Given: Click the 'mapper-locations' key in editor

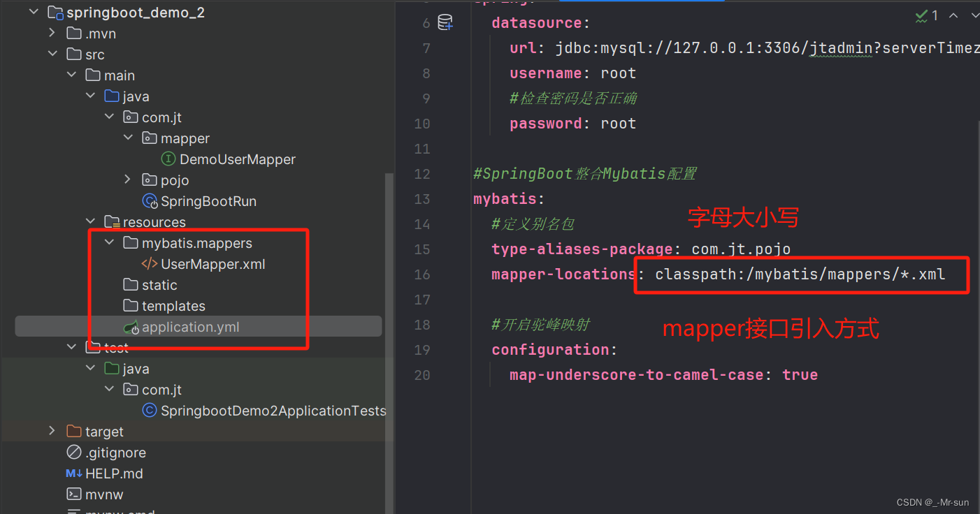Looking at the screenshot, I should [563, 274].
